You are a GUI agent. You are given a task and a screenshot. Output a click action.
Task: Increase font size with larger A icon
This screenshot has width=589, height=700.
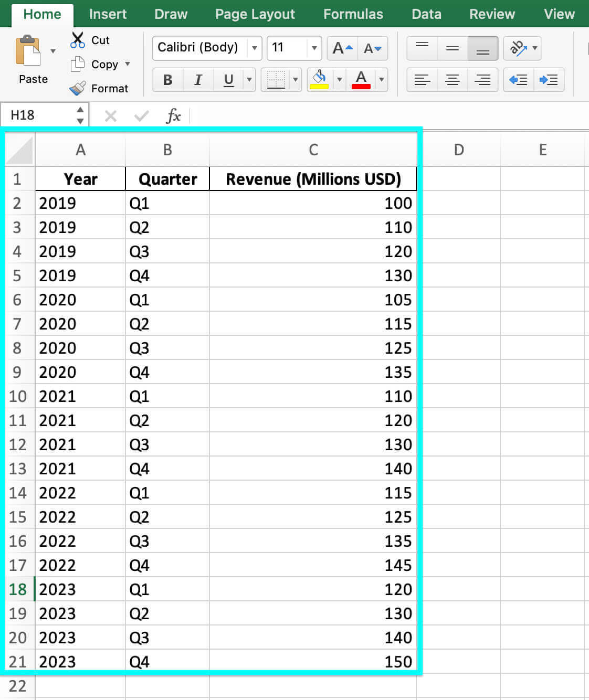coord(342,48)
